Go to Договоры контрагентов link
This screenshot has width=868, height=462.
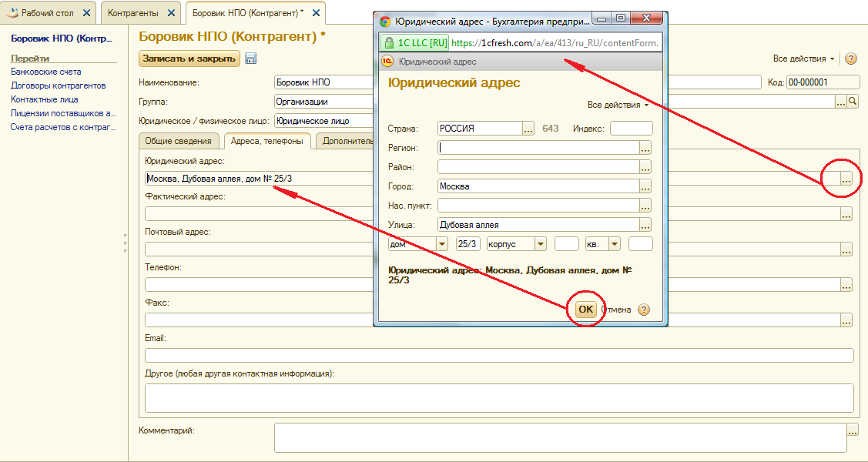(58, 85)
